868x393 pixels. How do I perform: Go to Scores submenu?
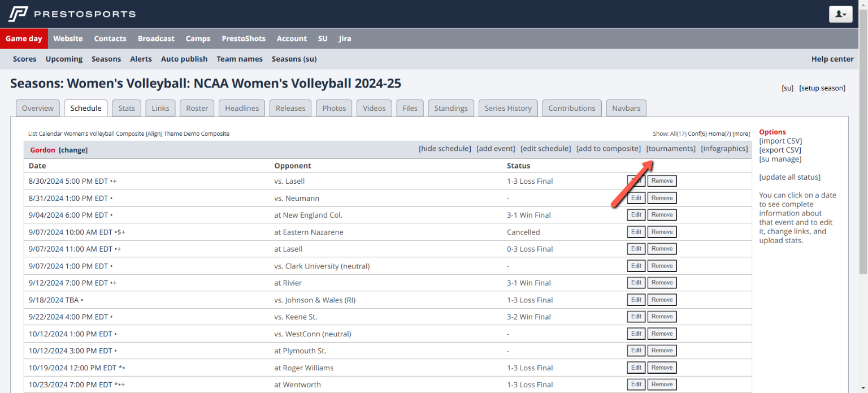coord(25,59)
